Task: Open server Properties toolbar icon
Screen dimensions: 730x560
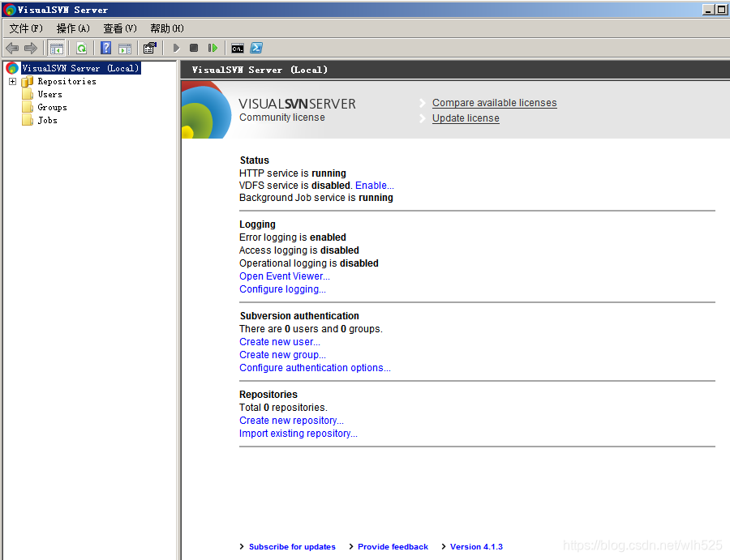Action: [x=150, y=48]
